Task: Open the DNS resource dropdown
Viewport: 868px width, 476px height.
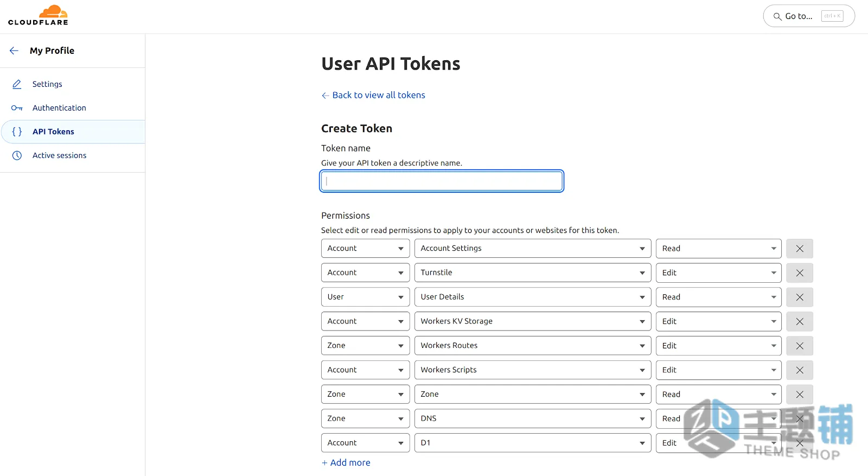Action: (533, 418)
